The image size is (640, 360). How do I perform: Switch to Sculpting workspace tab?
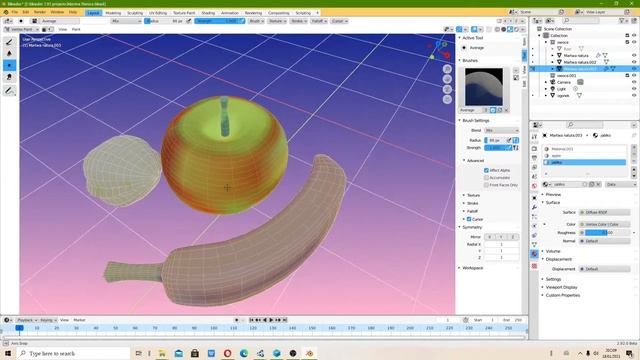pyautogui.click(x=135, y=13)
